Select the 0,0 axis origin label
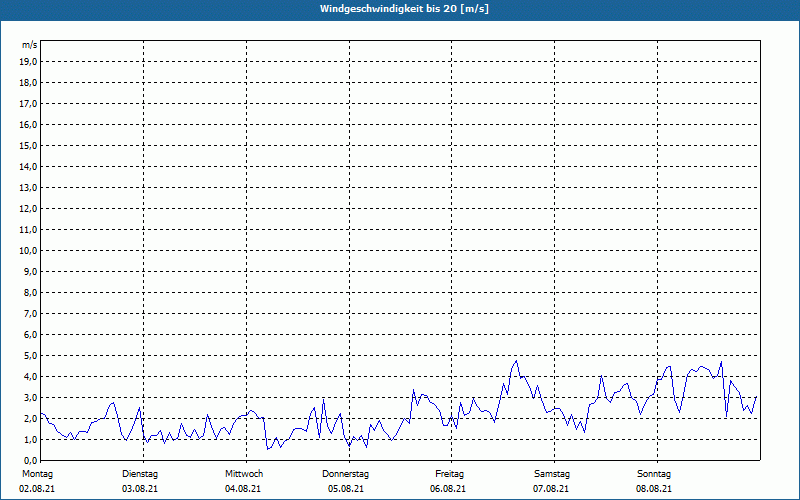 31,460
